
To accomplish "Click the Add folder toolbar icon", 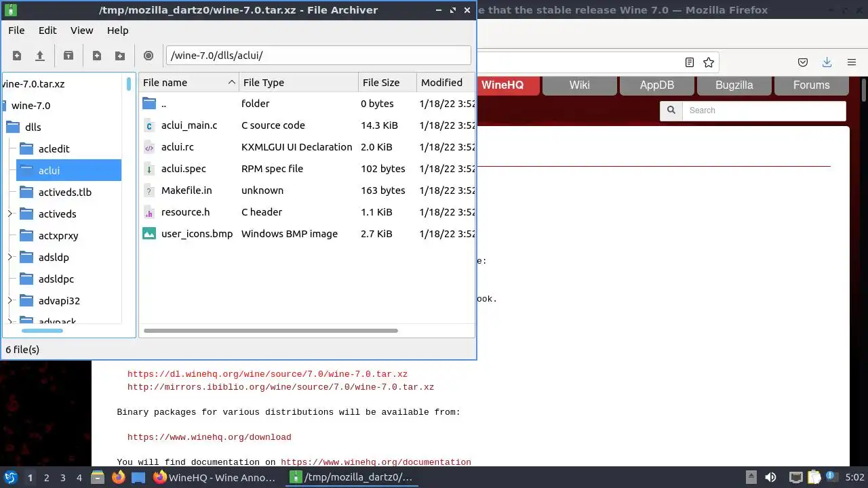I will pos(120,56).
